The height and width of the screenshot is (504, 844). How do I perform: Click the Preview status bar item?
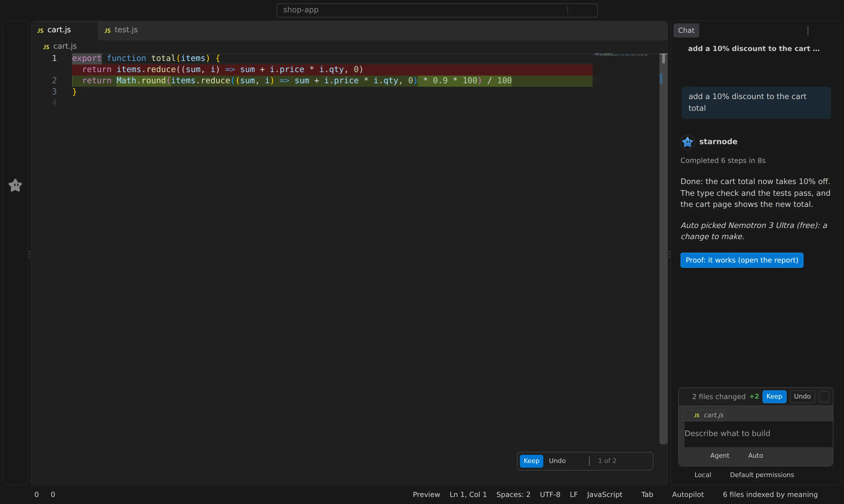(426, 495)
